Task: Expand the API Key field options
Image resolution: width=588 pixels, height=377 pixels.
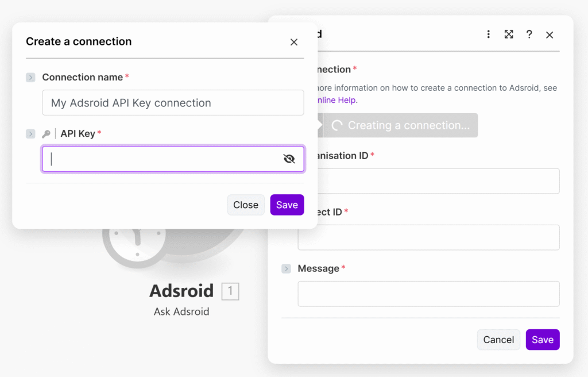Action: [x=30, y=134]
